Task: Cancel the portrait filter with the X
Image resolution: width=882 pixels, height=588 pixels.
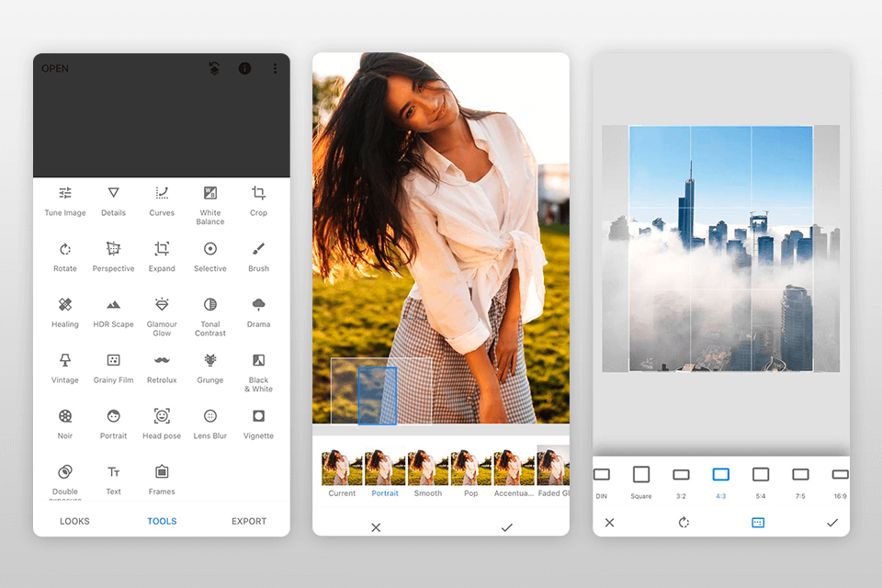Action: tap(377, 527)
